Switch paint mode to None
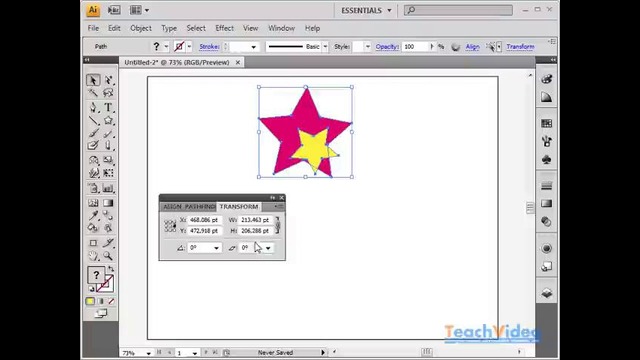The image size is (640, 360). point(111,301)
